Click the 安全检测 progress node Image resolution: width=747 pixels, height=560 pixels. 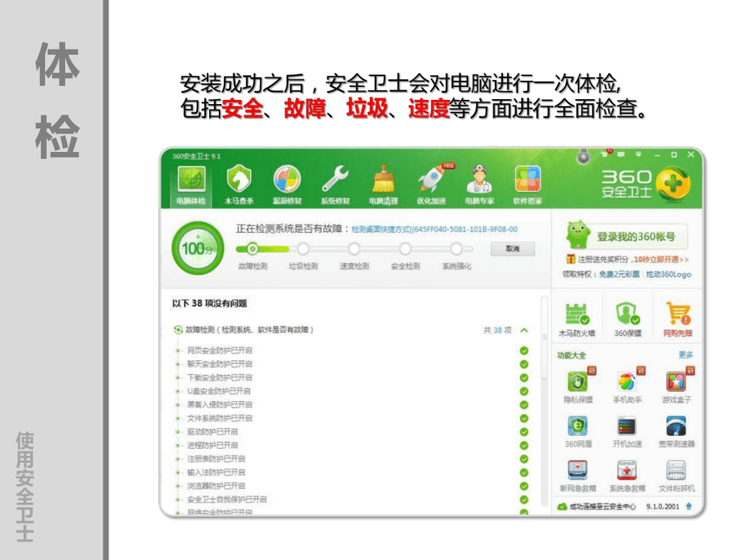click(x=406, y=248)
